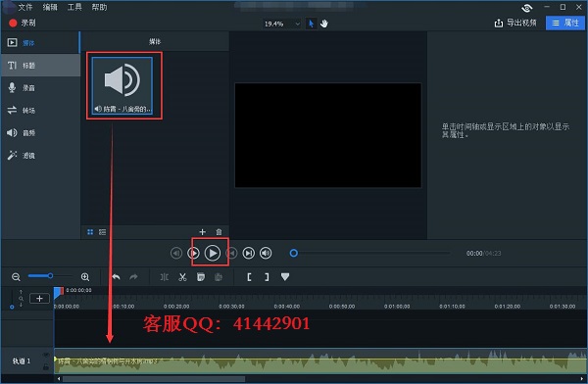Image resolution: width=588 pixels, height=384 pixels.
Task: Click the eye icon in title bar
Action: [527, 8]
